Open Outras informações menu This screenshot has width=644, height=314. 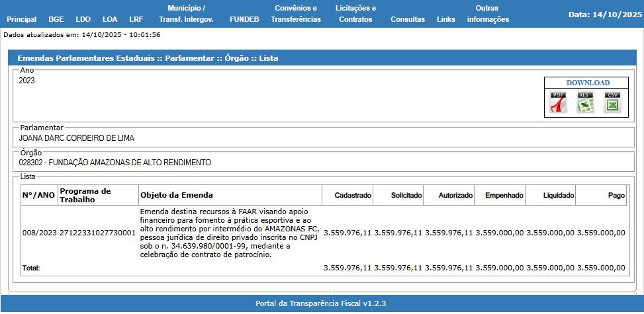[488, 14]
